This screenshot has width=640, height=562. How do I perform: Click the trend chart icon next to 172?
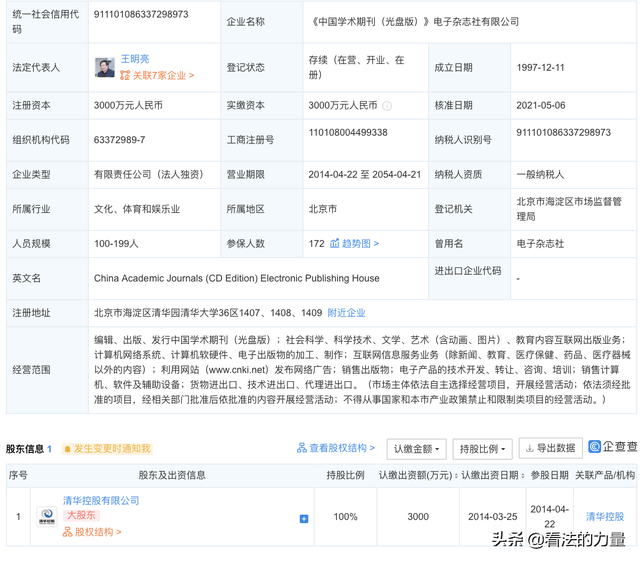tap(334, 244)
